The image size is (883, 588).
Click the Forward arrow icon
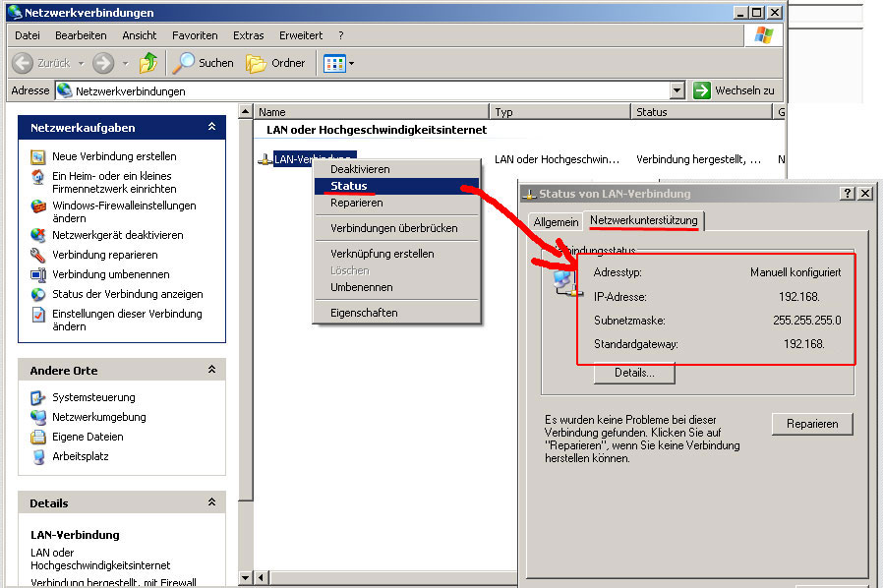(103, 63)
